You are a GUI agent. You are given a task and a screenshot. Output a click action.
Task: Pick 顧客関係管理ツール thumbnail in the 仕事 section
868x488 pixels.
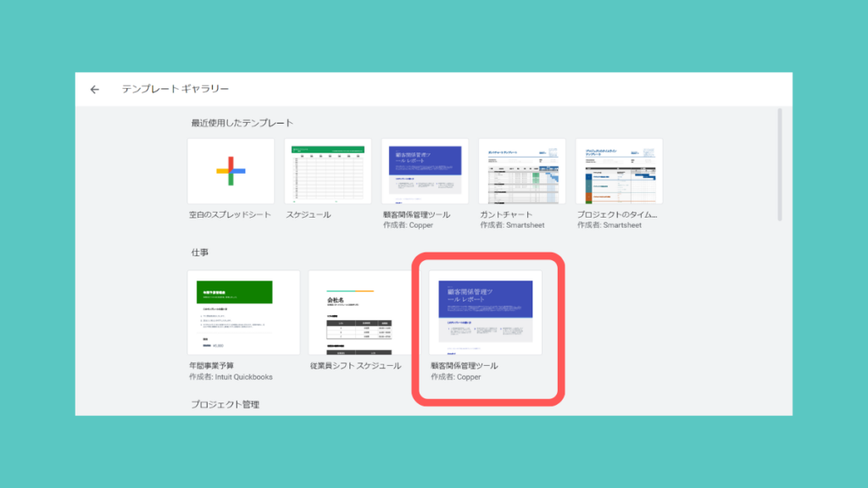(485, 313)
